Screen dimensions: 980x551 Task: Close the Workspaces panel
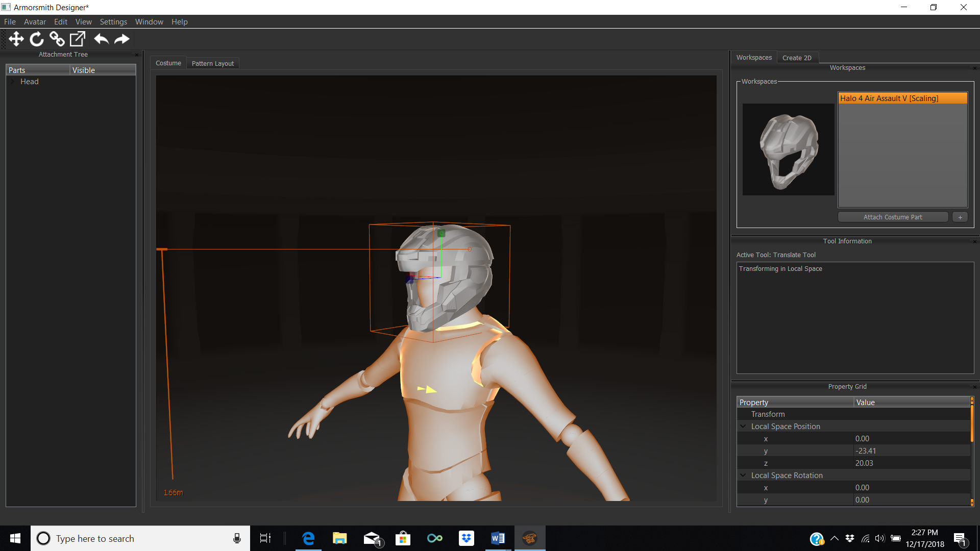[974, 68]
